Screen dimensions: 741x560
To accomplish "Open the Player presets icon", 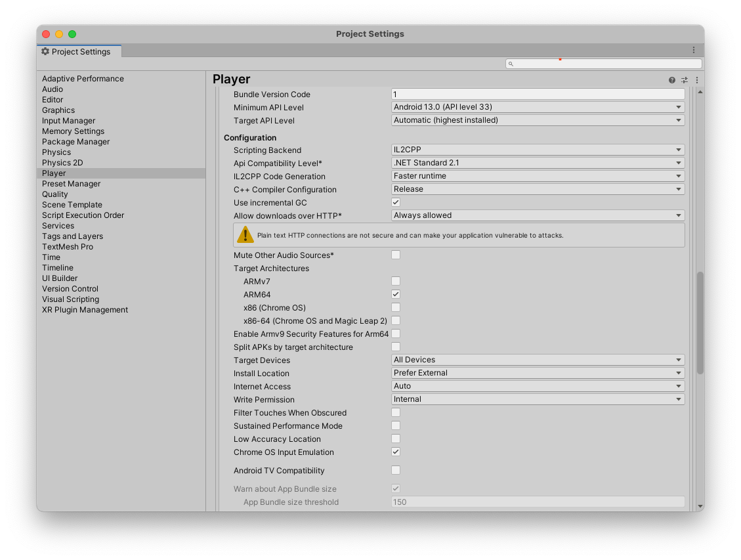I will tap(683, 79).
